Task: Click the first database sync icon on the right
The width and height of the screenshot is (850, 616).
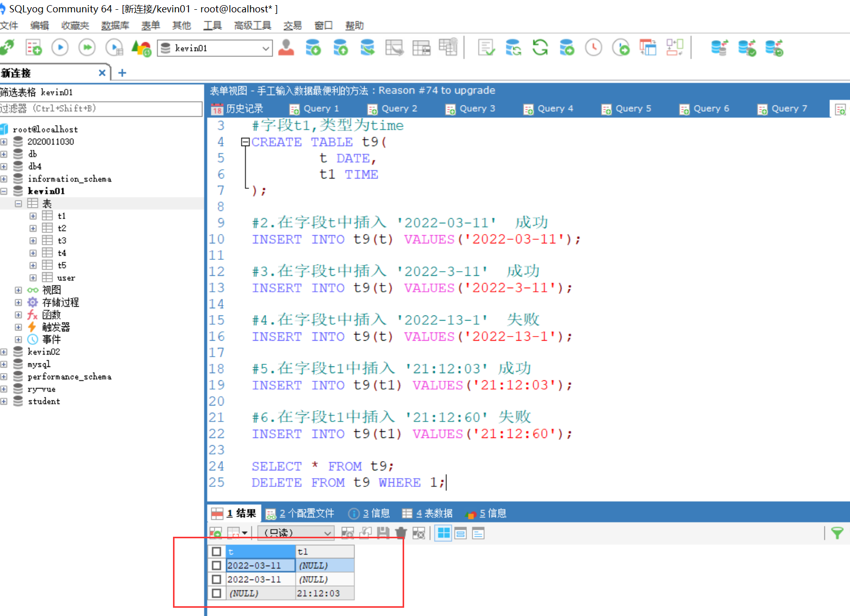Action: pos(719,48)
